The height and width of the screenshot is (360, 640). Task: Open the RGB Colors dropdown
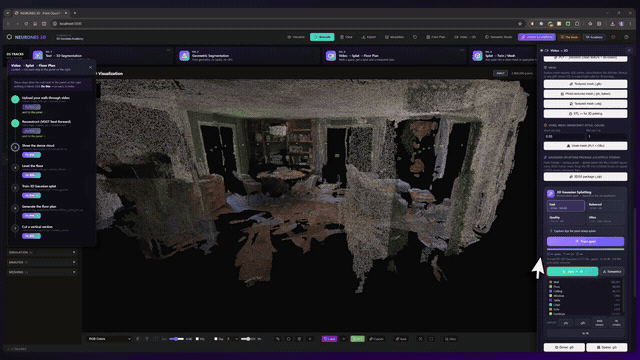[109, 339]
